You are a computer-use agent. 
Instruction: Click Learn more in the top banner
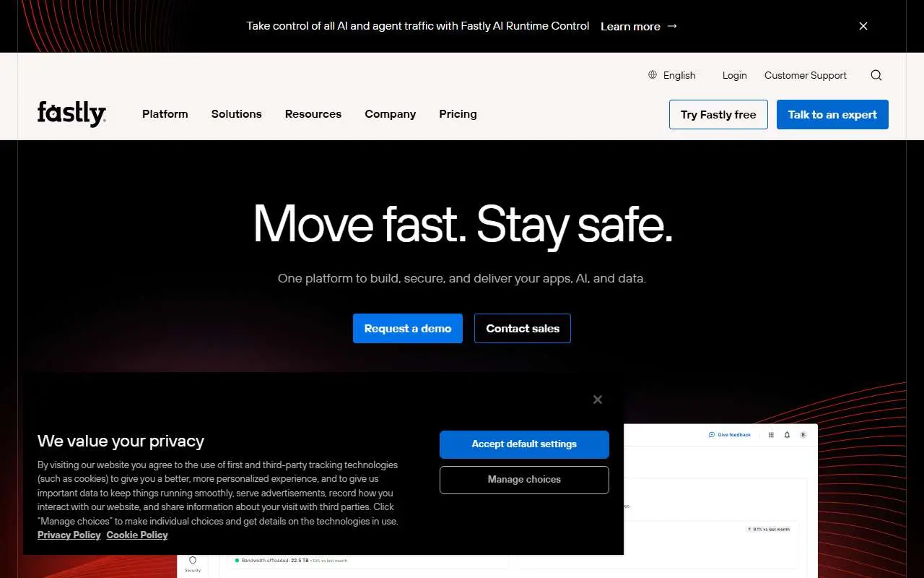[x=630, y=26]
